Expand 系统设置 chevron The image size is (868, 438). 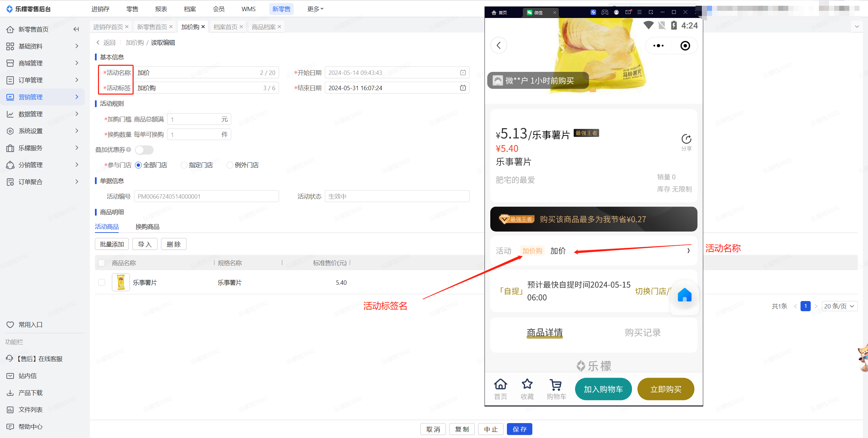click(x=77, y=131)
